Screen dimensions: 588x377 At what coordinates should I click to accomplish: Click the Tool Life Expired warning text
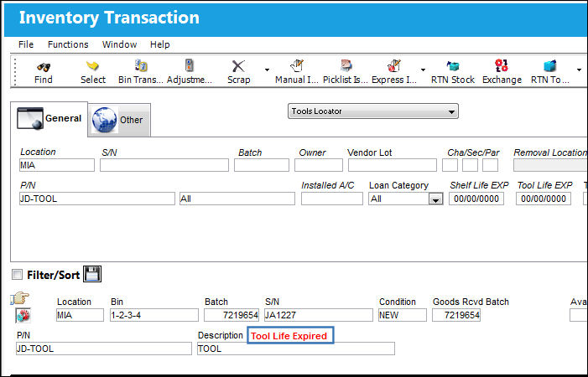[289, 336]
